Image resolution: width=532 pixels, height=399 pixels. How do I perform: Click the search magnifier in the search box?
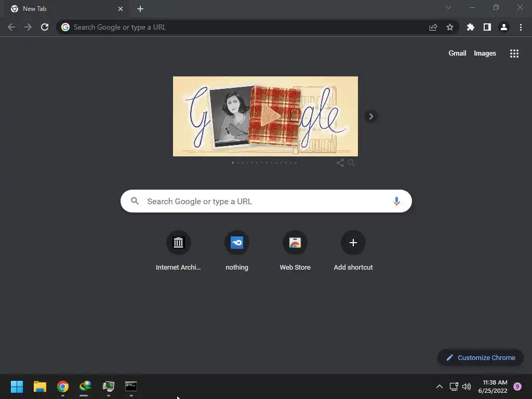135,201
